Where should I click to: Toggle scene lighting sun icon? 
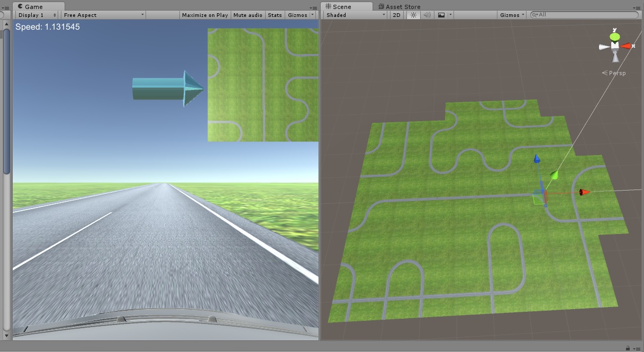[413, 15]
